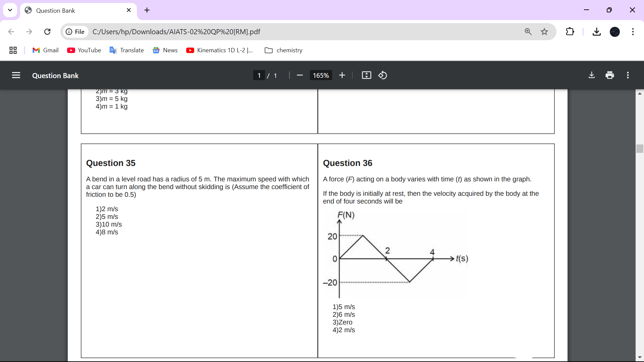
Task: Expand the browser tab options menu
Action: 10,10
